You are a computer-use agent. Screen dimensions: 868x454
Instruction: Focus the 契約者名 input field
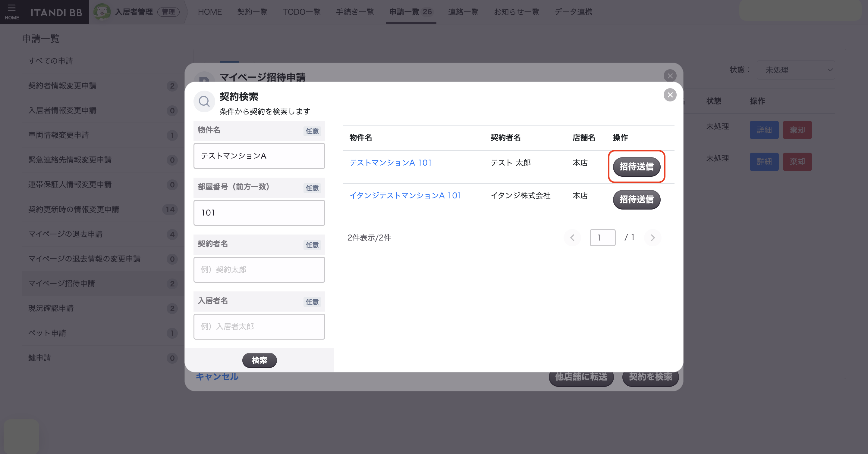pos(259,269)
